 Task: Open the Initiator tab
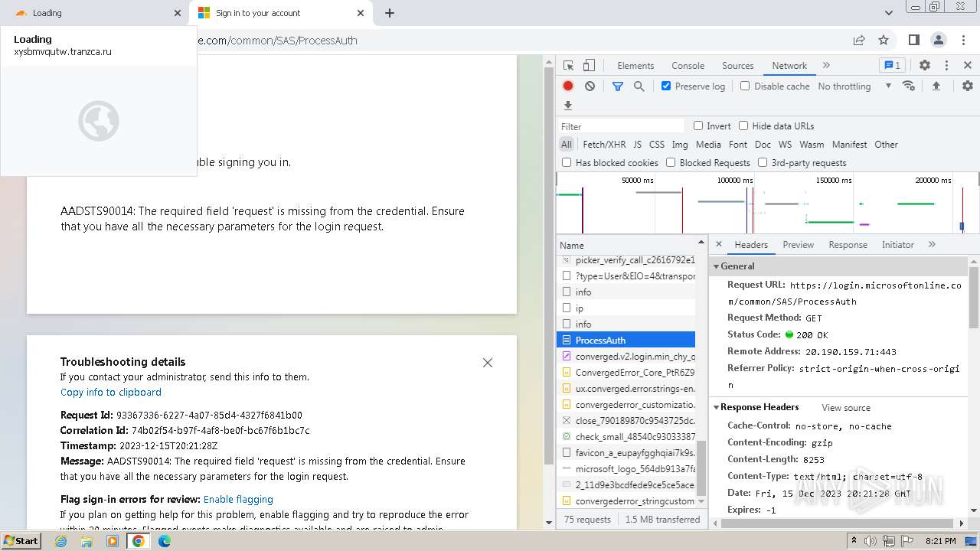pos(897,245)
